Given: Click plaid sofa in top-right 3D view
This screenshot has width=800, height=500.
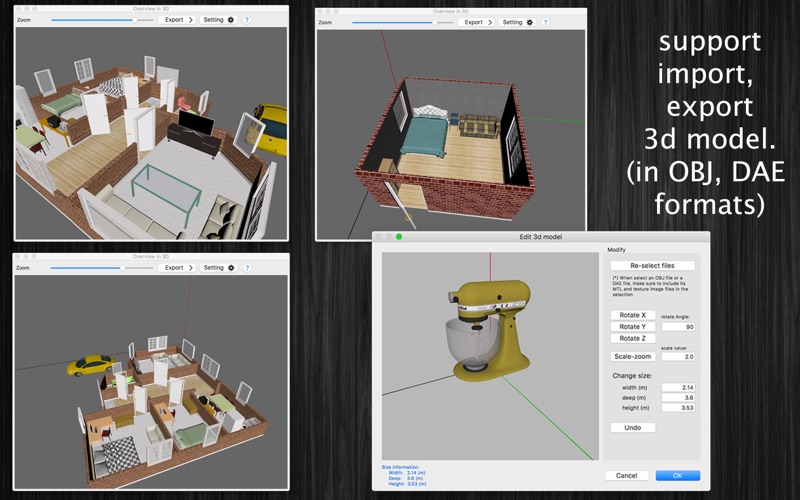Looking at the screenshot, I should (x=479, y=126).
